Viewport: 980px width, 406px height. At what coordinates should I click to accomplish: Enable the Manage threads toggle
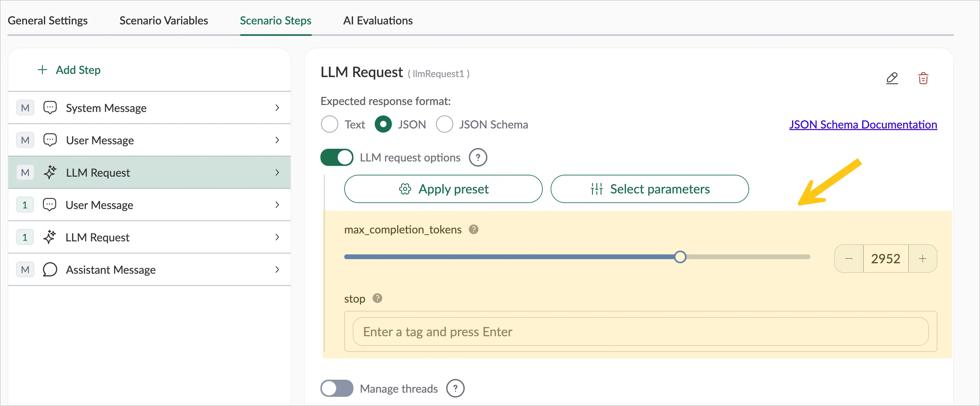point(337,389)
